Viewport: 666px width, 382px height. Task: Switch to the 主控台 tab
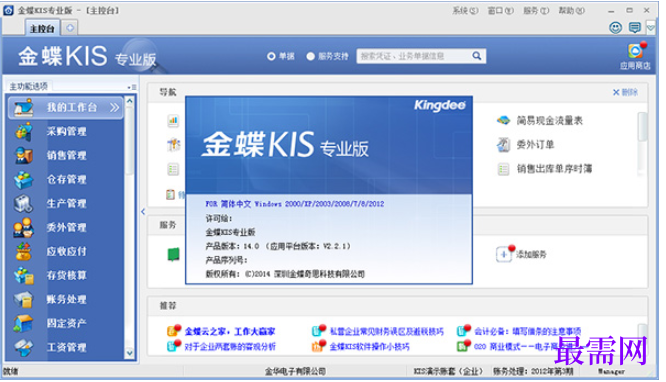pyautogui.click(x=42, y=28)
